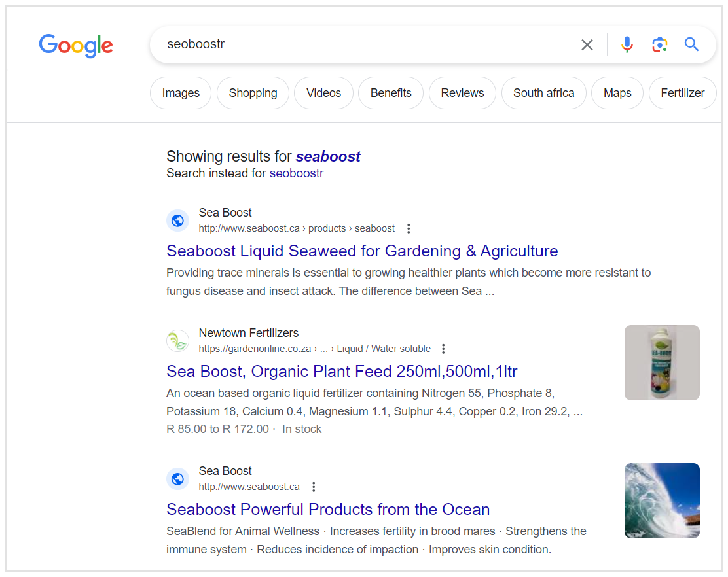Viewport: 728px width, 577px height.
Task: Open Search by image camera icon
Action: tap(659, 44)
